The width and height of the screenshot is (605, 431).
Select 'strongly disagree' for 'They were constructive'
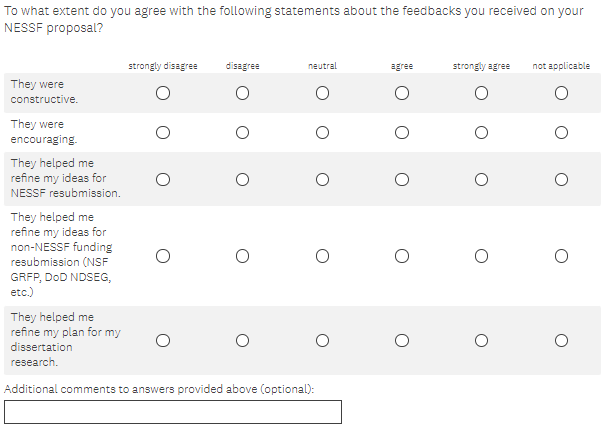tap(162, 94)
